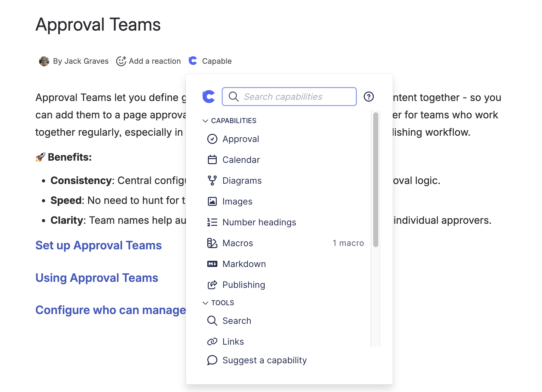Choose the Search tool entry
This screenshot has width=542, height=392.
[x=237, y=321]
